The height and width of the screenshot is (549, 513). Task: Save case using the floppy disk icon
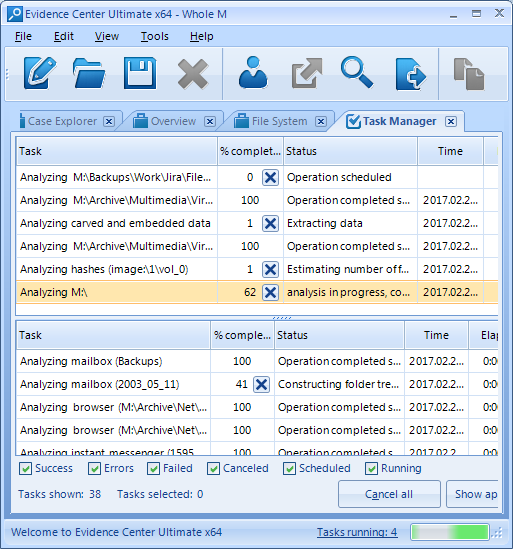click(140, 74)
